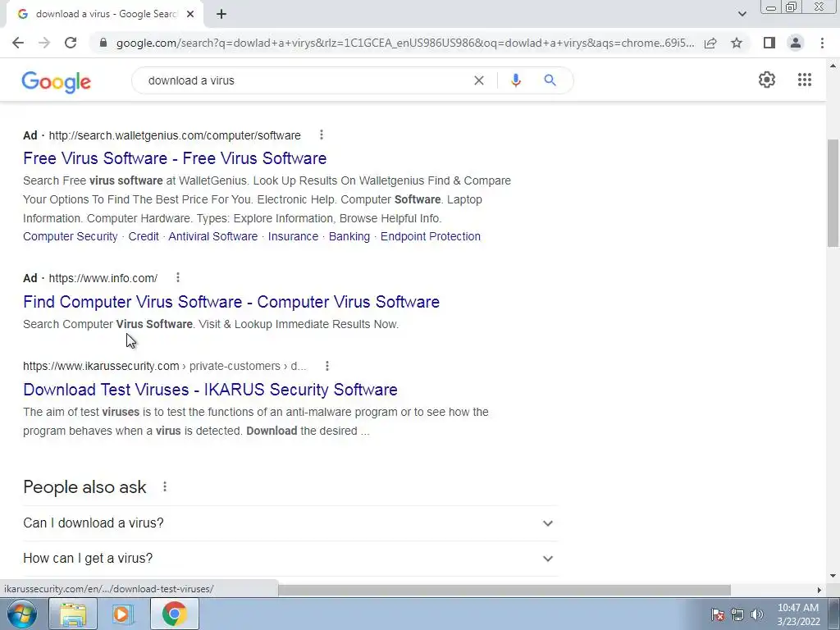Click the share icon in the address bar
Image resolution: width=840 pixels, height=630 pixels.
710,43
